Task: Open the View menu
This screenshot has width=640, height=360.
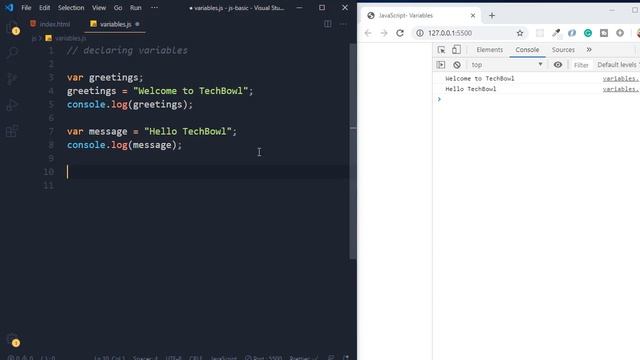Action: [99, 7]
